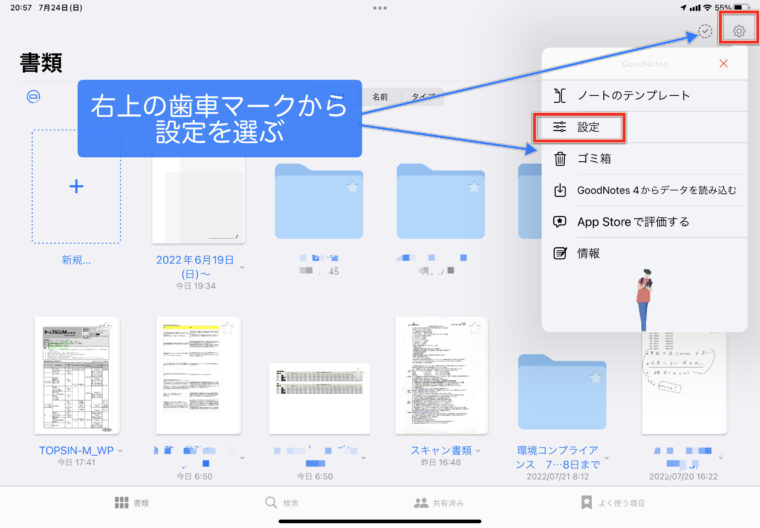Toggle favorite star on first folder
760x528 pixels.
tap(352, 187)
